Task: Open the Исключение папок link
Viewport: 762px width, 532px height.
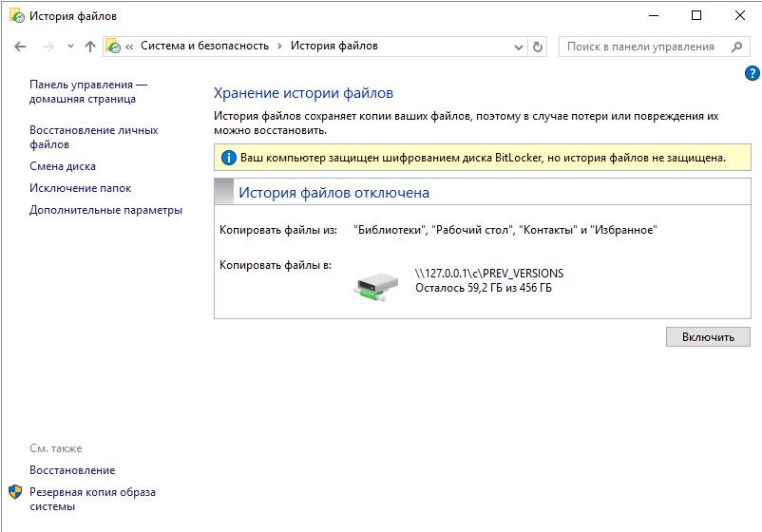Action: [x=80, y=188]
